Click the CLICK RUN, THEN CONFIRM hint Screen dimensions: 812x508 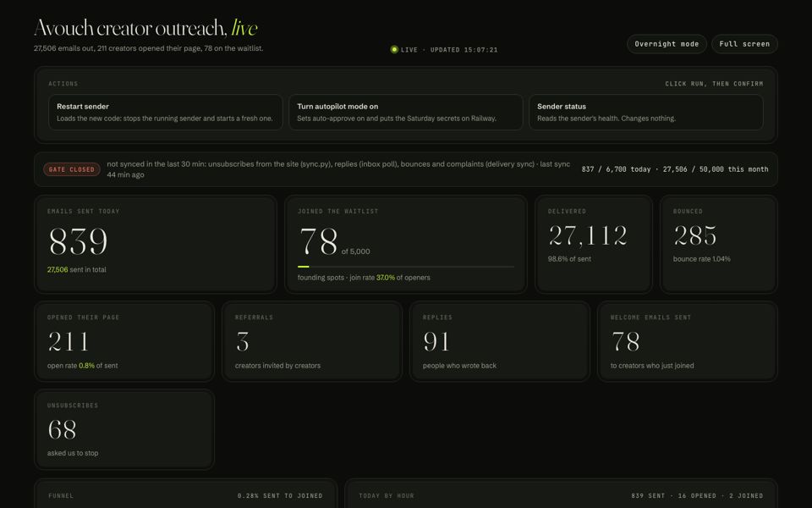(x=714, y=84)
